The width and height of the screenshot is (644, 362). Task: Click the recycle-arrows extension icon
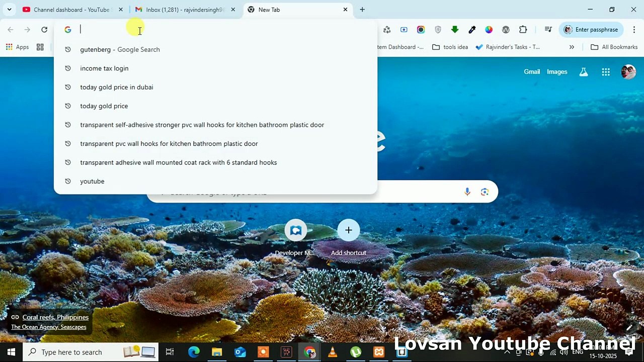point(387,30)
